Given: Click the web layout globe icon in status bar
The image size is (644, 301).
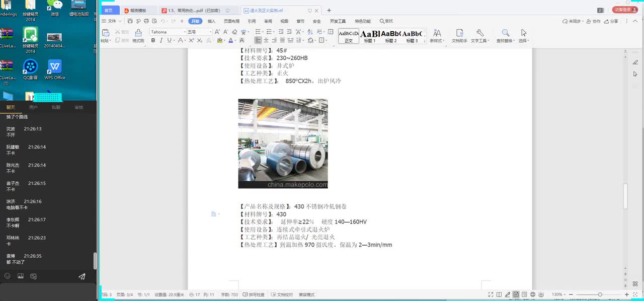Looking at the screenshot, I should [533, 294].
